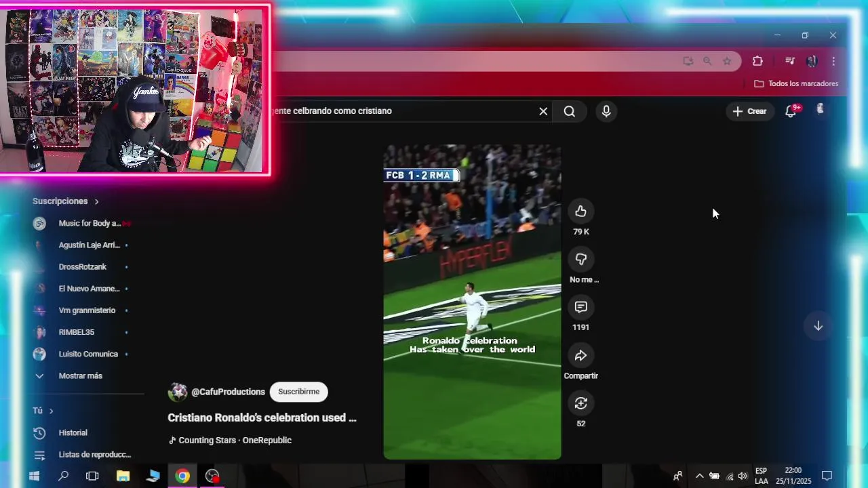The height and width of the screenshot is (488, 868).
Task: Open CafuProductions channel avatar
Action: [178, 392]
